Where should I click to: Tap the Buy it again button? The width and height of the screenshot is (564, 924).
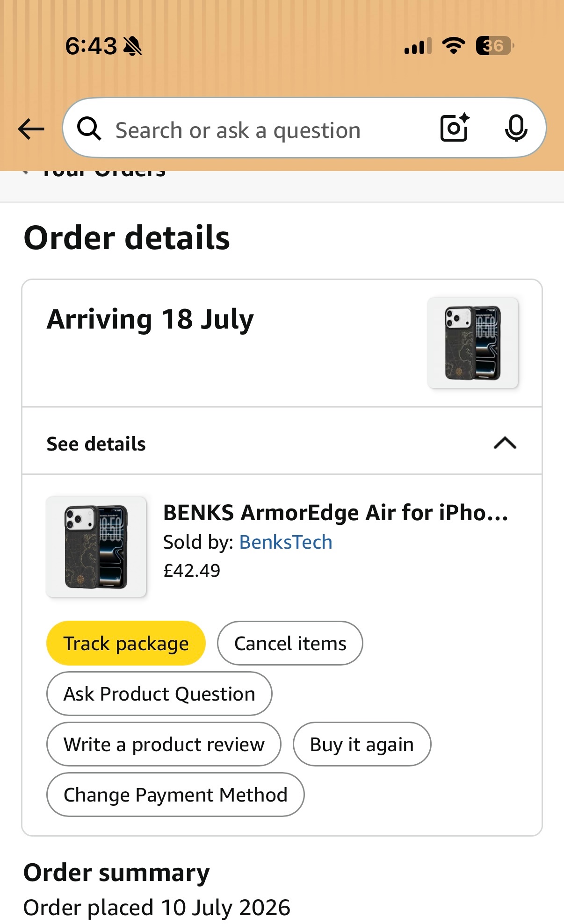point(362,744)
